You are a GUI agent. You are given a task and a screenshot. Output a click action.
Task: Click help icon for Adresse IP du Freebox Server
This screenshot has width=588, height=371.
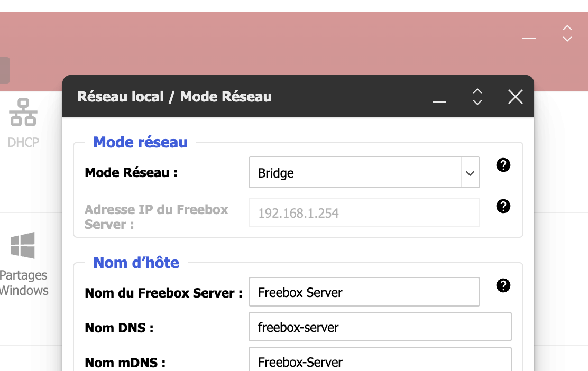coord(503,206)
